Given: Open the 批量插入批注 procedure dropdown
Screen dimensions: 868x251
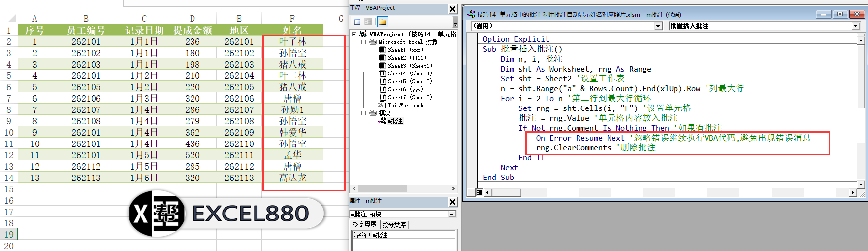Looking at the screenshot, I should pos(856,26).
